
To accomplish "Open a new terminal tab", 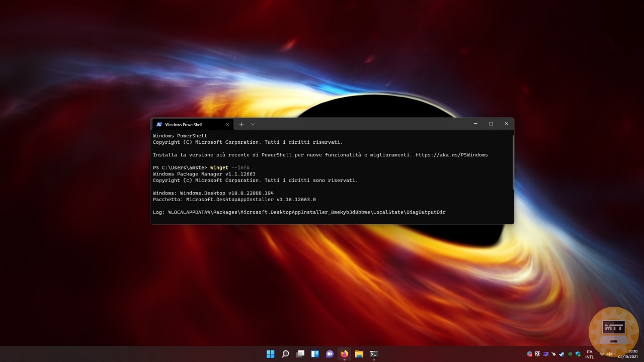I will [x=241, y=124].
